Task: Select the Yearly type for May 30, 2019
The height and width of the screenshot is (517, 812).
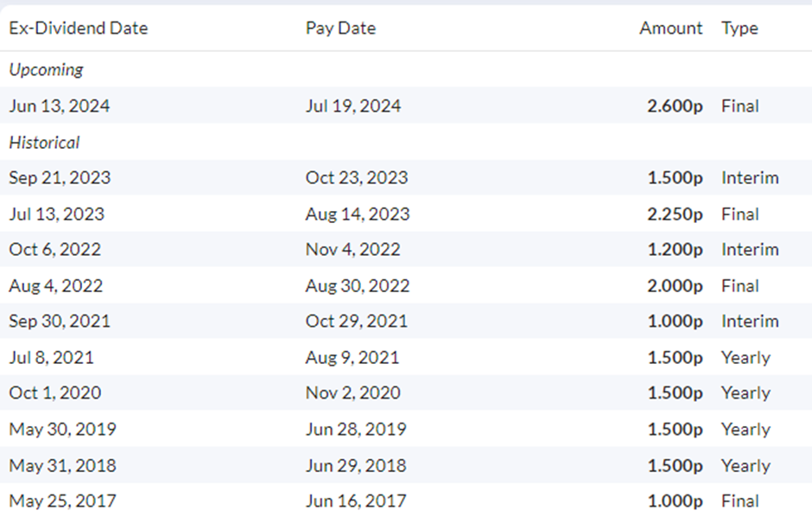Action: click(x=745, y=429)
